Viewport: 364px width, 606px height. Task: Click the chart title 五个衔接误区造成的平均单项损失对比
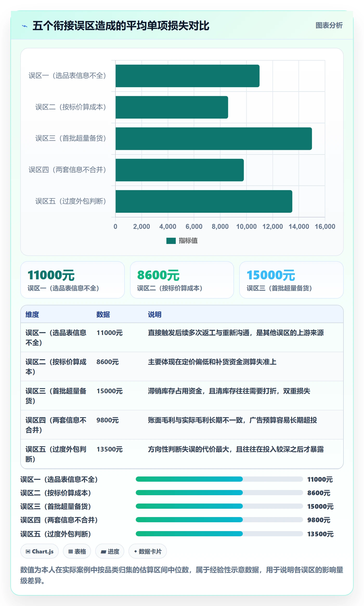coord(121,26)
